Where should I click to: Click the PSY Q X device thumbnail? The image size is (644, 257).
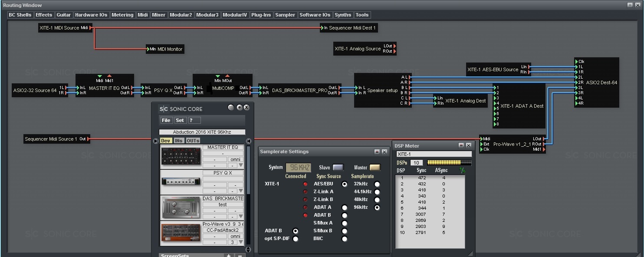[181, 182]
